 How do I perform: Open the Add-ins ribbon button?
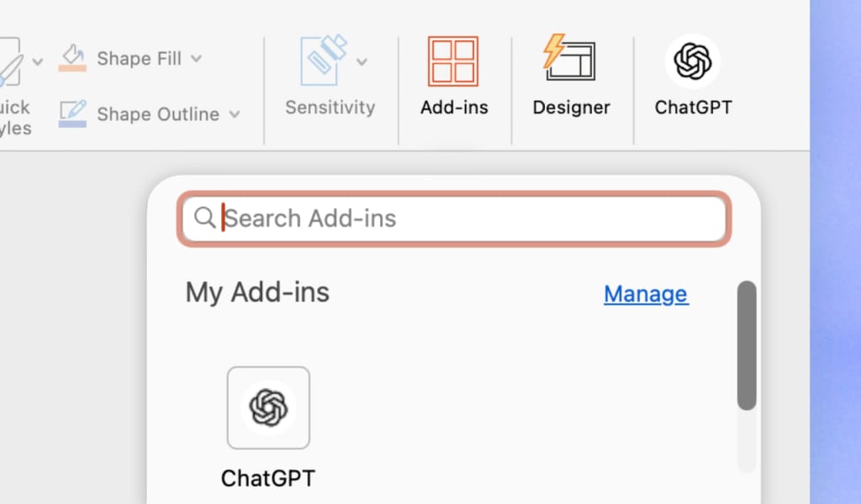[454, 76]
